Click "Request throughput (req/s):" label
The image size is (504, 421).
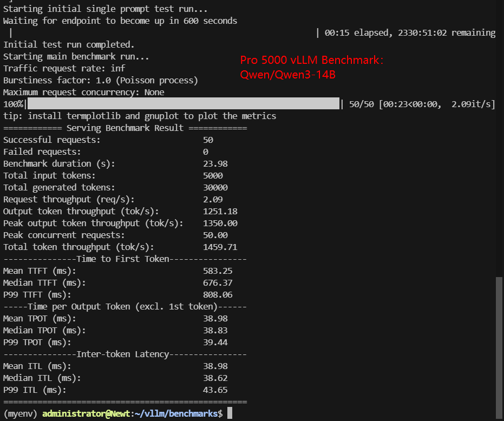click(69, 199)
